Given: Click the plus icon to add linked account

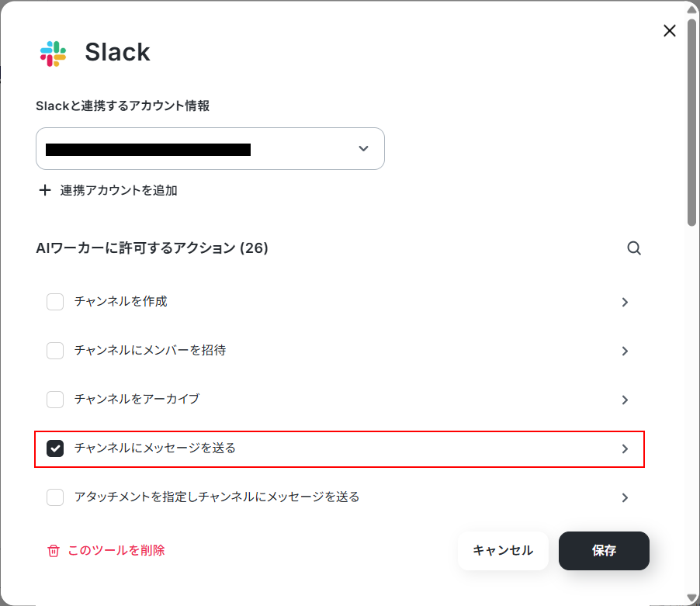Looking at the screenshot, I should 45,191.
